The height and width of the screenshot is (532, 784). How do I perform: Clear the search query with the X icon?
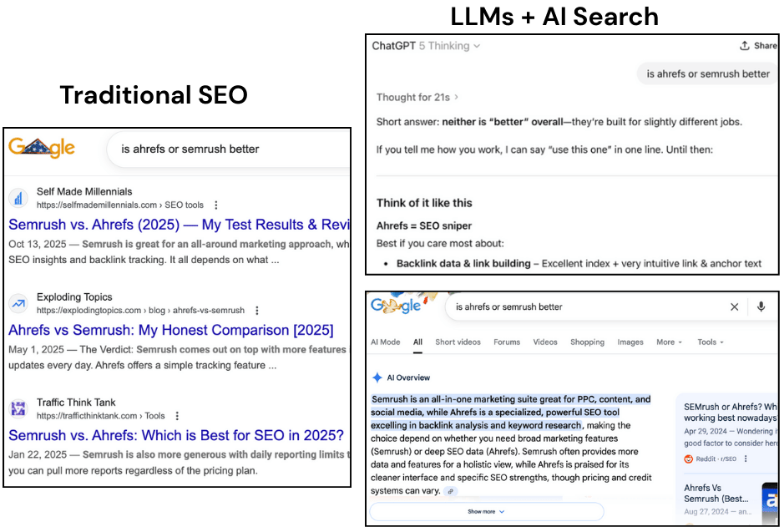[734, 307]
